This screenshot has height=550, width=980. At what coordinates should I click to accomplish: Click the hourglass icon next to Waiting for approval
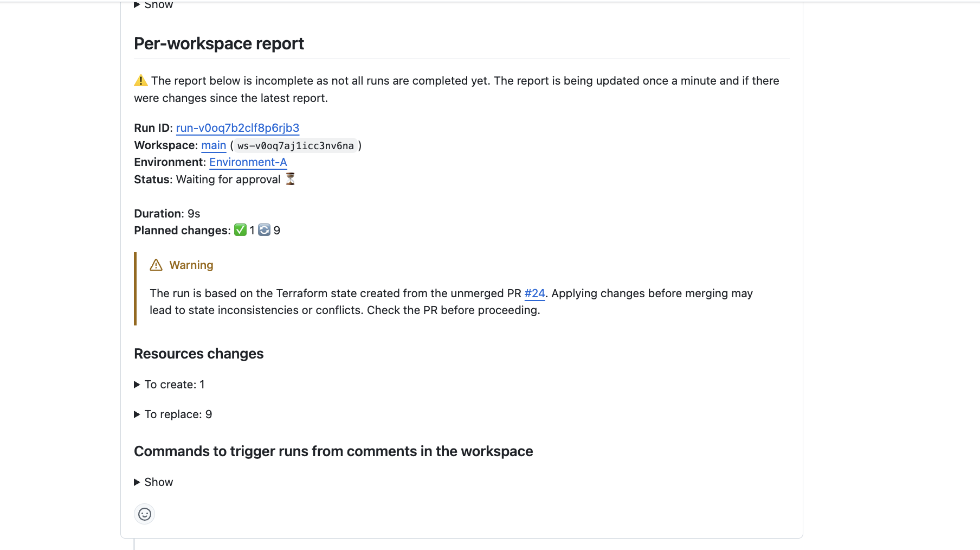291,179
